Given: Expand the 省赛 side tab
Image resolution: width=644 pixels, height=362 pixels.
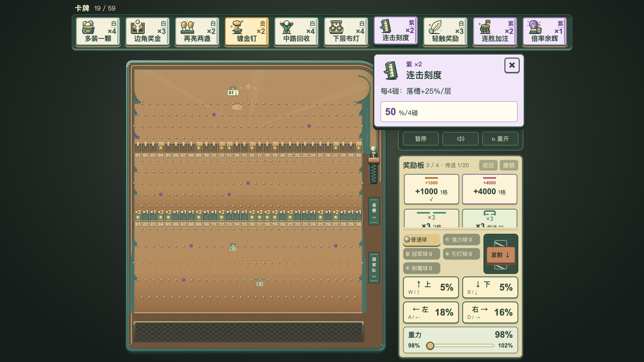Looking at the screenshot, I should (374, 211).
